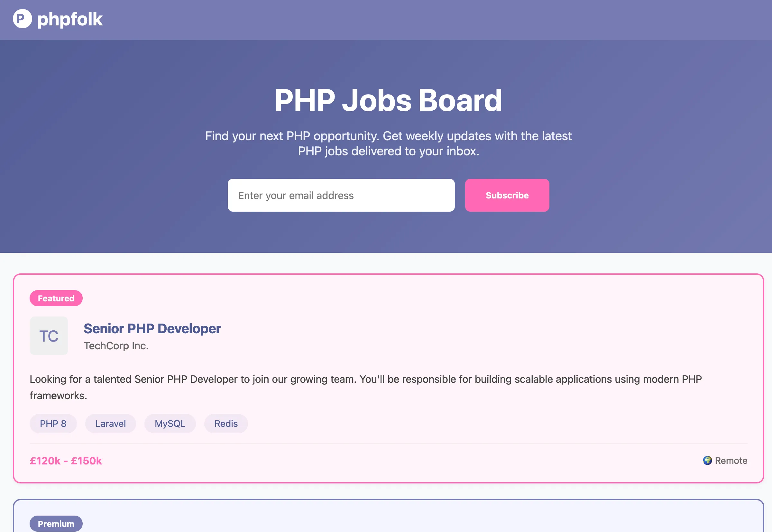This screenshot has height=532, width=772.
Task: Select the MySQL skill tag
Action: (x=170, y=423)
